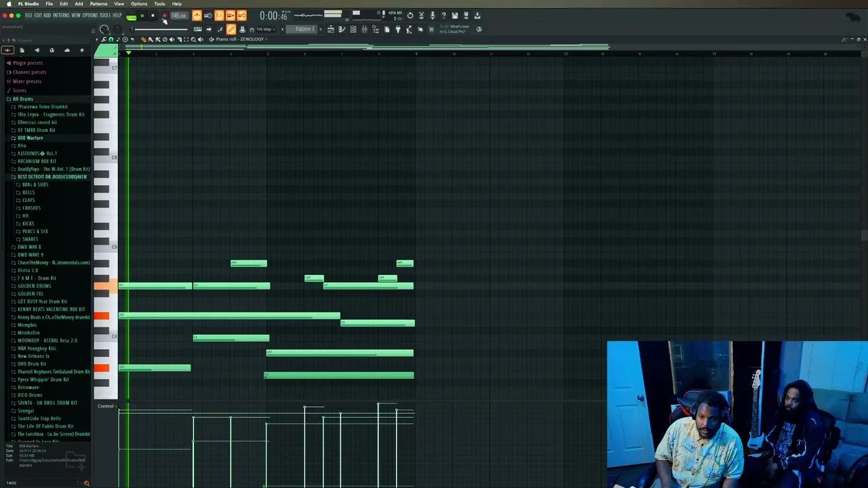Toggle the link/multilink controllers button
Image resolution: width=868 pixels, height=488 pixels.
point(231,29)
